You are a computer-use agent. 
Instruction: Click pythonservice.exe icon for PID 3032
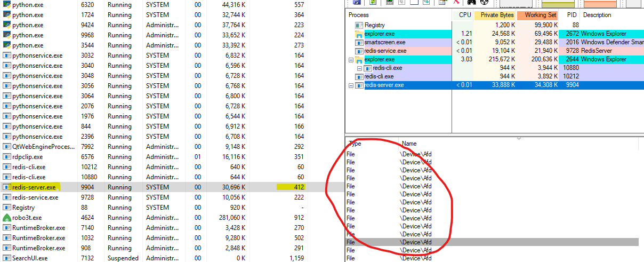pyautogui.click(x=6, y=55)
